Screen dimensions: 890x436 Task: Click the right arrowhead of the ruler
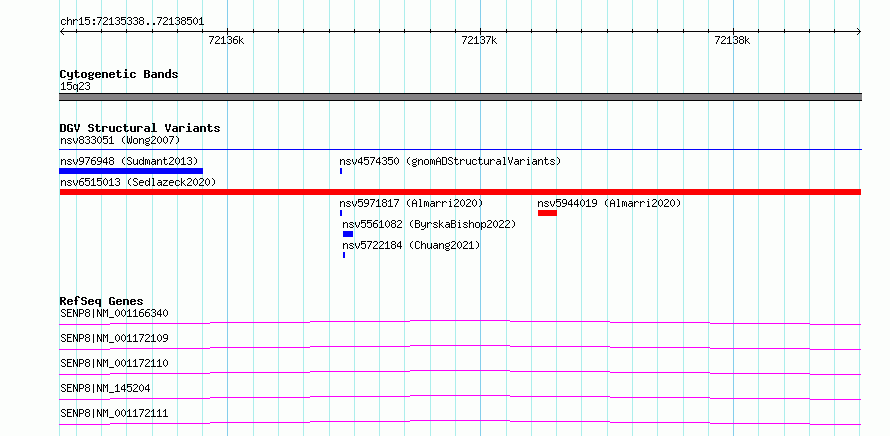coord(859,32)
